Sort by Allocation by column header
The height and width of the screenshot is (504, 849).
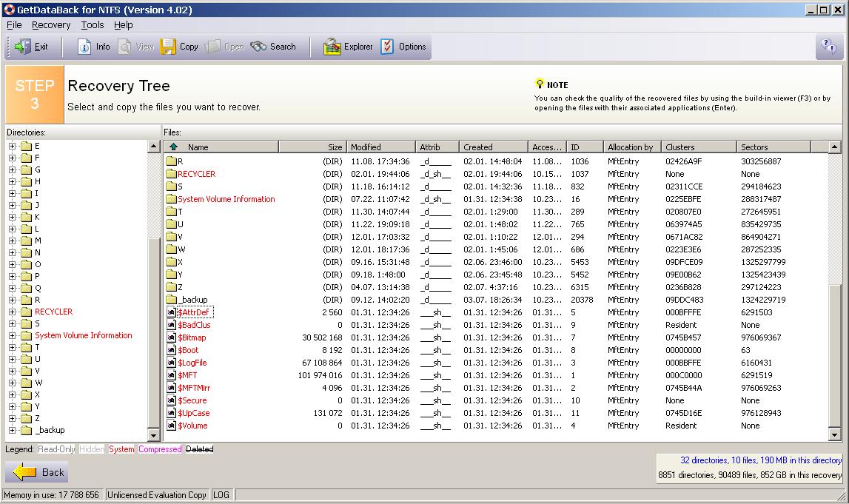point(632,147)
